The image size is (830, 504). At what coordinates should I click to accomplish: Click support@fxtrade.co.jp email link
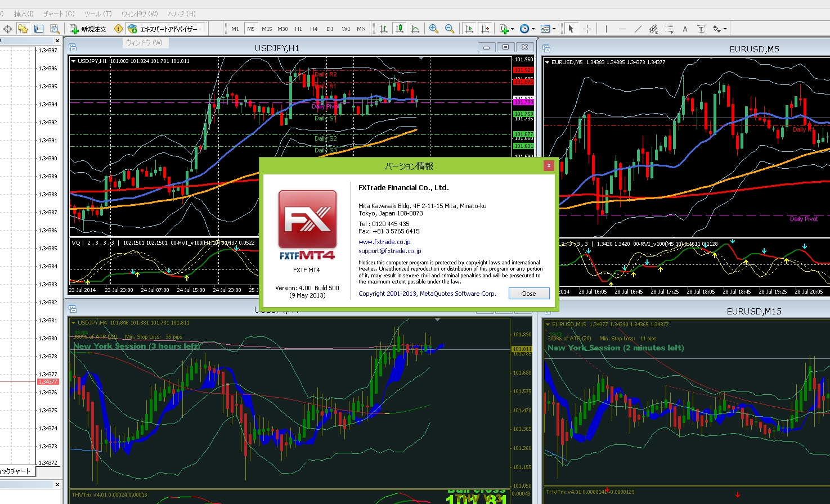[x=390, y=251]
